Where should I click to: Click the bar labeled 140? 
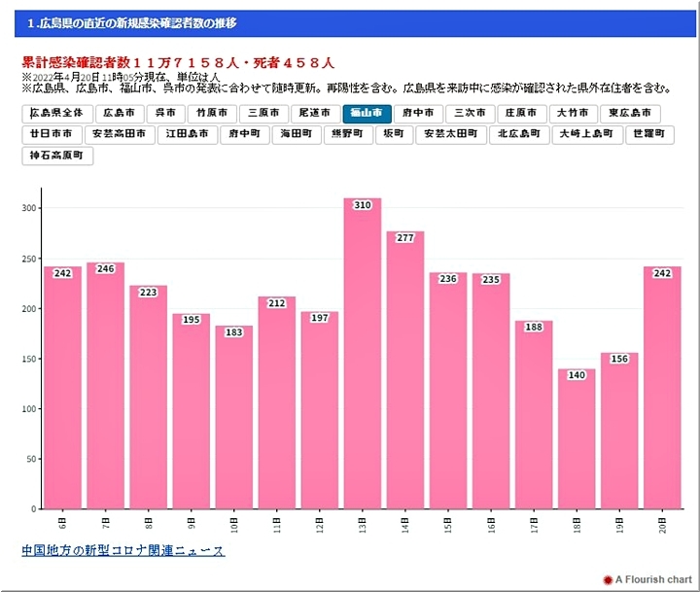pyautogui.click(x=577, y=438)
